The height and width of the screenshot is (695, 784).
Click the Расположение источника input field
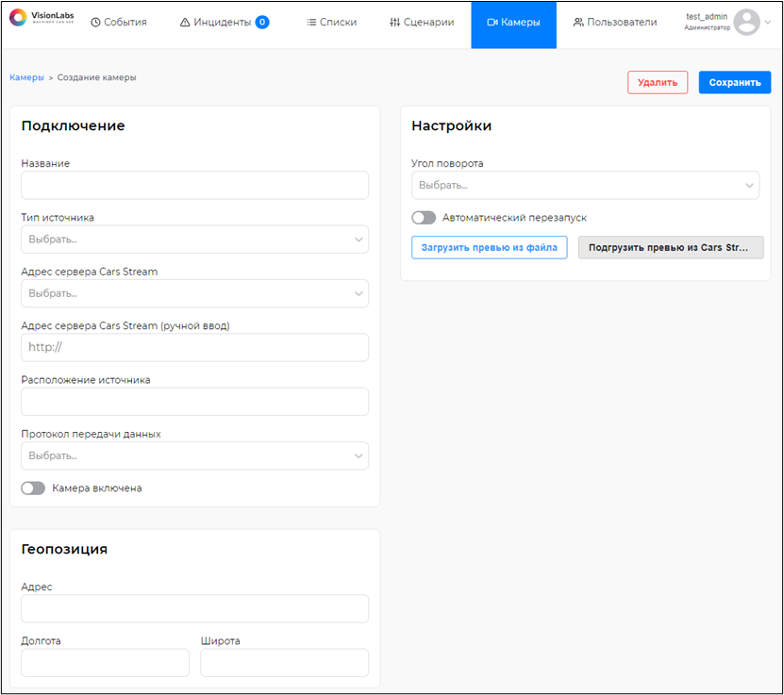click(x=194, y=402)
